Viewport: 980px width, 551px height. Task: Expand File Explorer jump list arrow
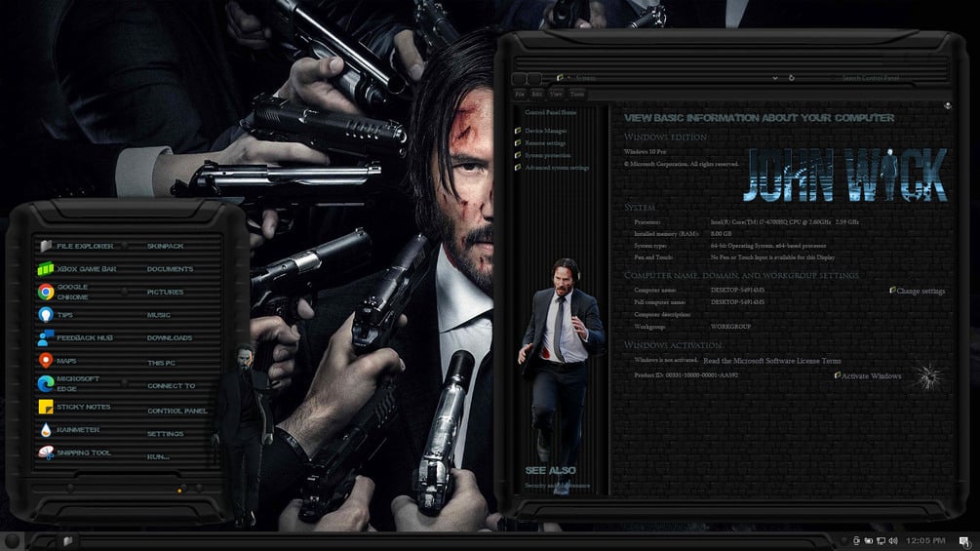[125, 246]
